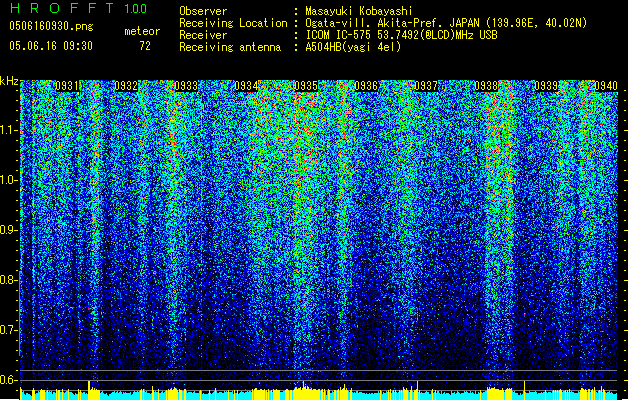The image size is (629, 400).
Task: Click the kHz axis unit label
Action: point(9,81)
